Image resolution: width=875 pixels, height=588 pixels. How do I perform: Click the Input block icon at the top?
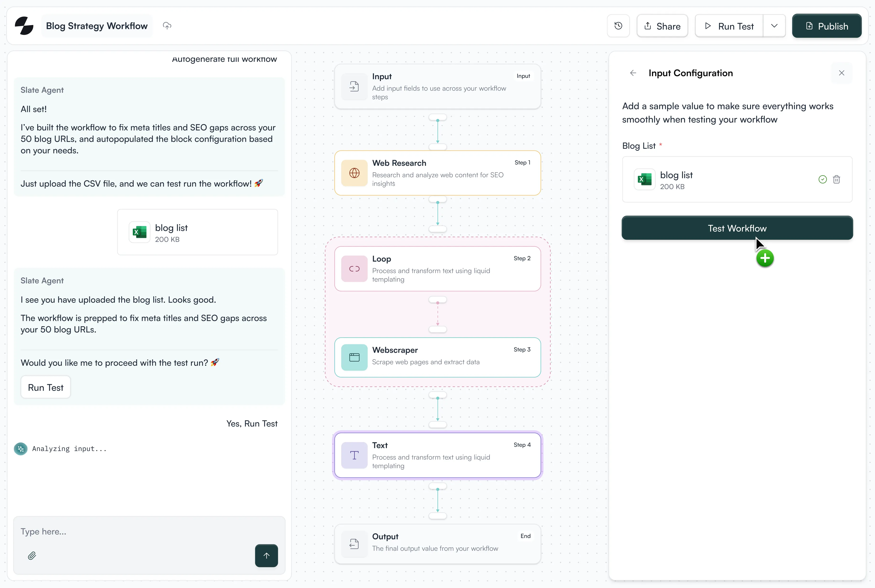[x=354, y=87]
